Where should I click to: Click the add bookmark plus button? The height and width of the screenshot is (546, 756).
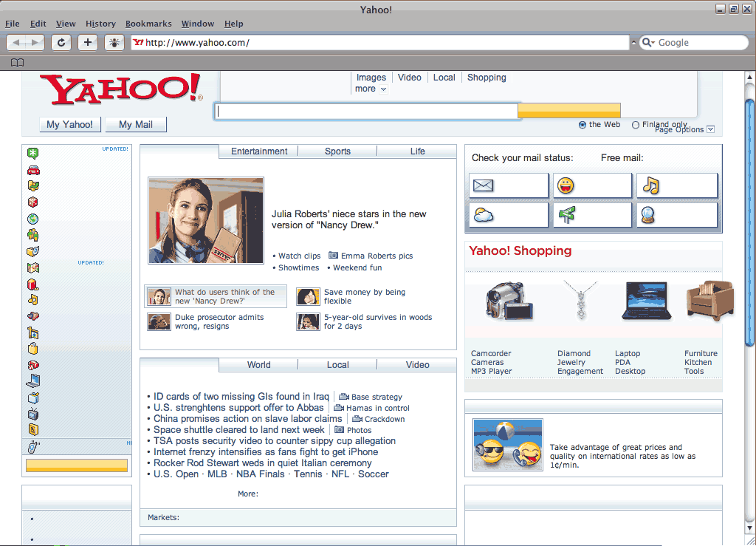pyautogui.click(x=88, y=43)
